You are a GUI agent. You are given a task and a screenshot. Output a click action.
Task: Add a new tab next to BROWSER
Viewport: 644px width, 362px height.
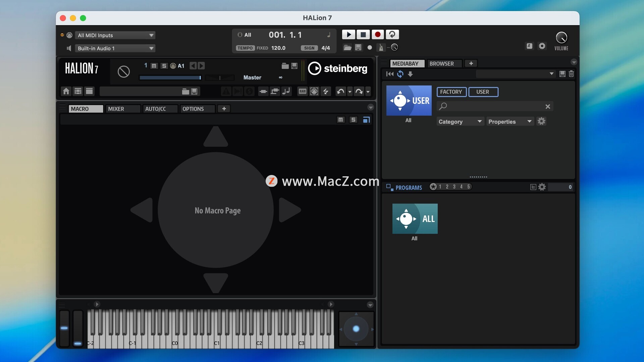471,63
